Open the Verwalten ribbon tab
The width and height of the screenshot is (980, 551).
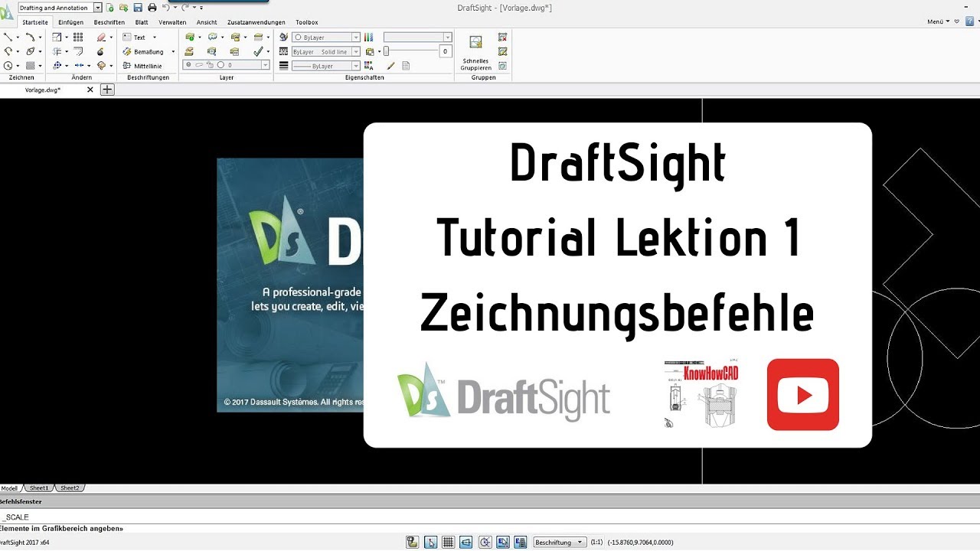coord(172,22)
